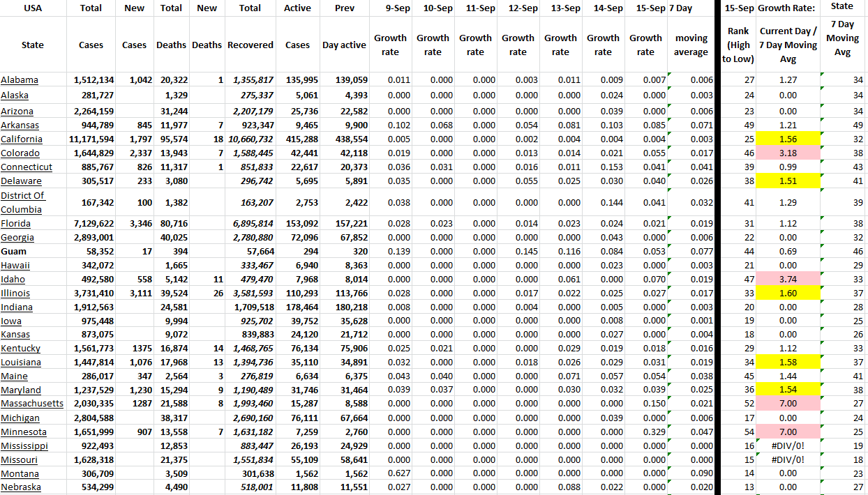The height and width of the screenshot is (495, 868).
Task: Open the Alabama state link
Action: tap(20, 80)
